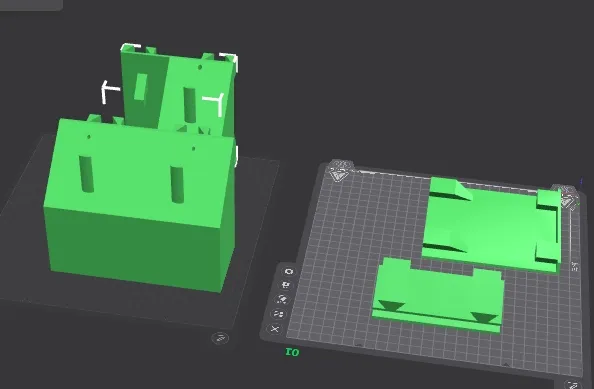This screenshot has height=389, width=594.
Task: Click the round icon below the left plate
Action: tap(220, 338)
